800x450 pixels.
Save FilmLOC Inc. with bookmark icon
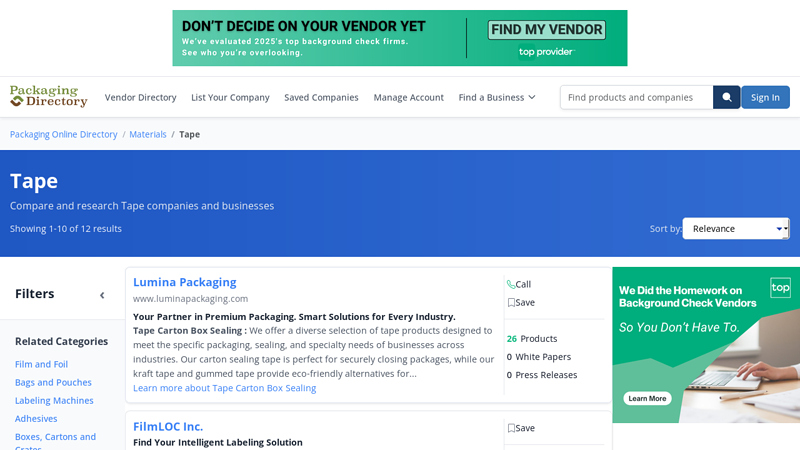(x=511, y=428)
